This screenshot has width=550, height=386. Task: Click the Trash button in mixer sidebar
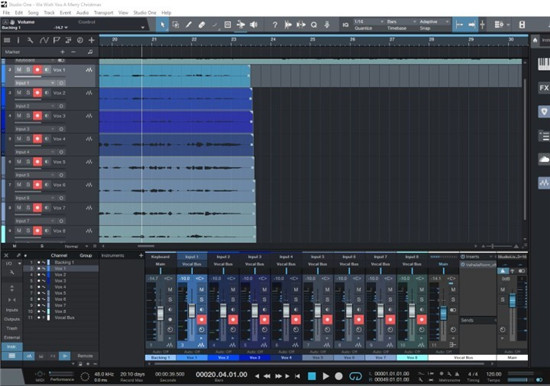pos(12,328)
